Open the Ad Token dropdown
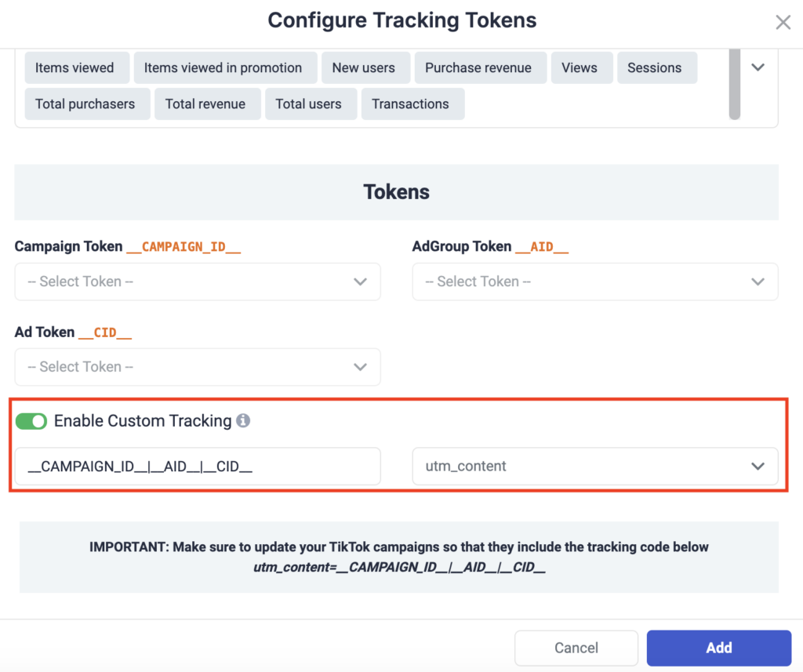The height and width of the screenshot is (672, 803). click(x=198, y=367)
